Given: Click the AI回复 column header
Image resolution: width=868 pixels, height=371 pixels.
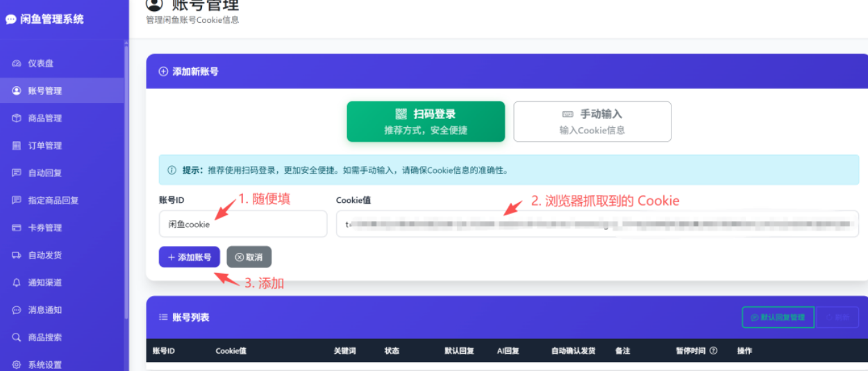Looking at the screenshot, I should click(x=509, y=351).
